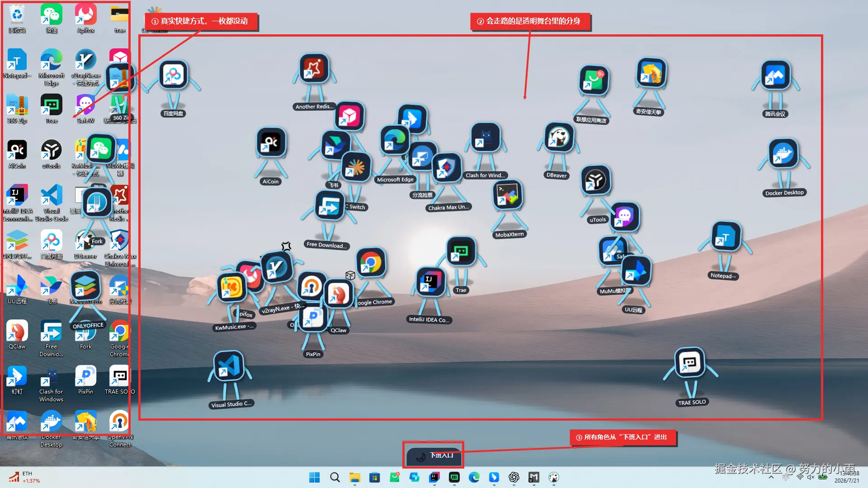Select the UU远程 desktop shortcut in left column
Image resolution: width=868 pixels, height=488 pixels.
tap(17, 290)
